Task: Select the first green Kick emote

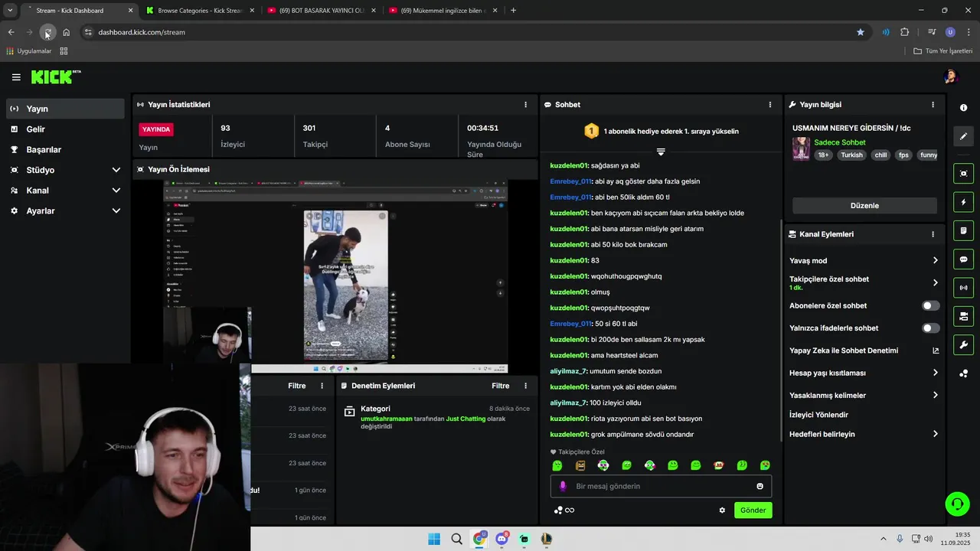Action: point(557,465)
